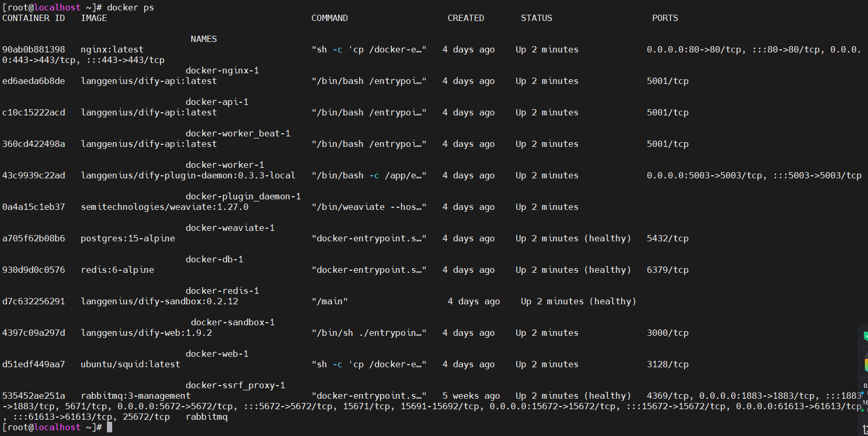Image resolution: width=868 pixels, height=436 pixels.
Task: Click container name docker-plugin_daemon-1
Action: click(243, 196)
